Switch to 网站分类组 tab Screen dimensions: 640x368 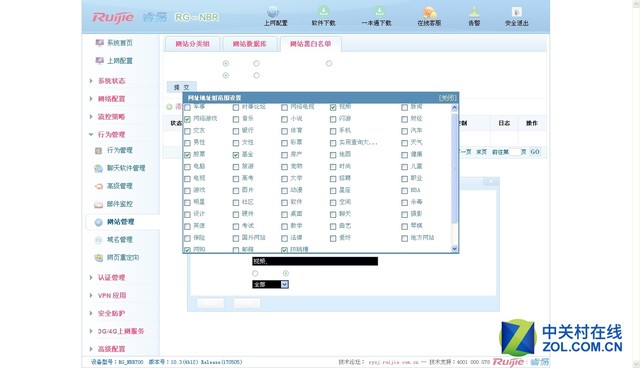click(193, 44)
